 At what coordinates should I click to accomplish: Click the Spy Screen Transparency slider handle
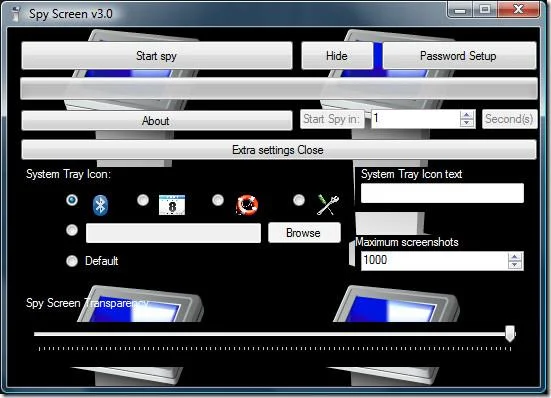510,333
